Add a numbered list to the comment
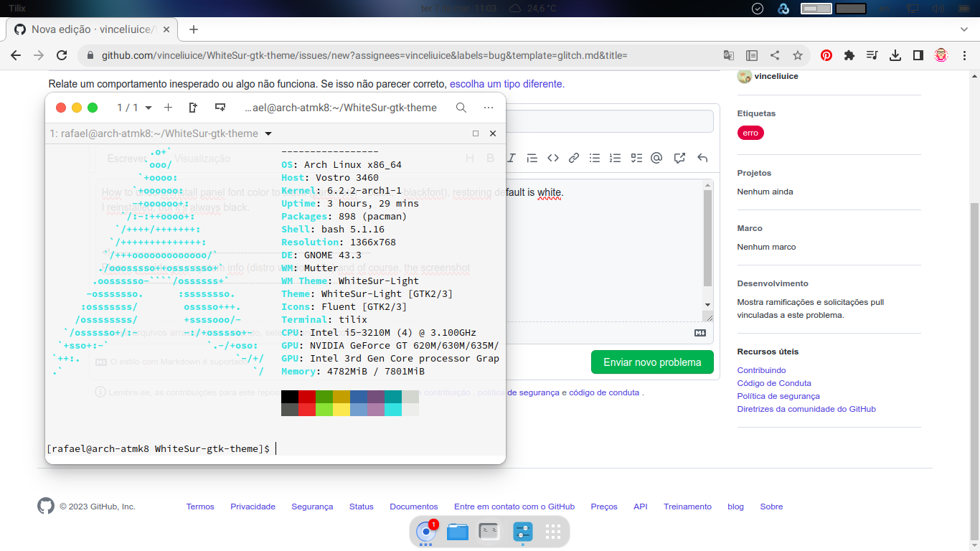The height and width of the screenshot is (551, 980). [x=615, y=158]
